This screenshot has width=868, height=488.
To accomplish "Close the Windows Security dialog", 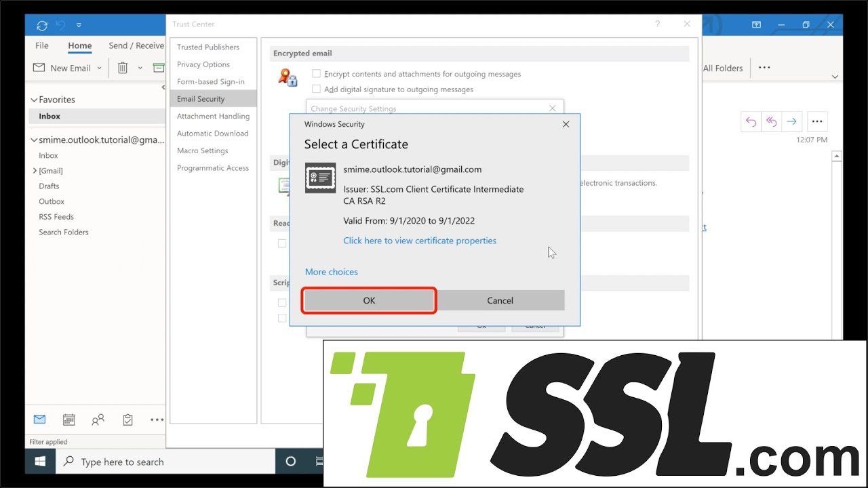I will [566, 124].
